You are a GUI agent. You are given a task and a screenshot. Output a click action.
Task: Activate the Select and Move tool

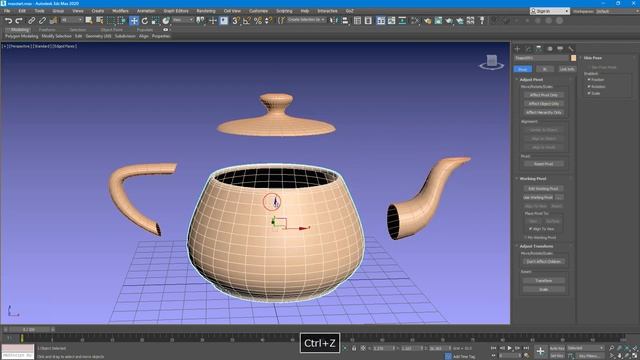[134, 20]
